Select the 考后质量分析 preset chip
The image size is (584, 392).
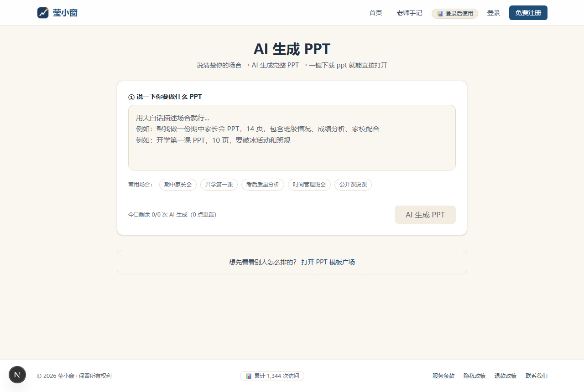pos(263,185)
